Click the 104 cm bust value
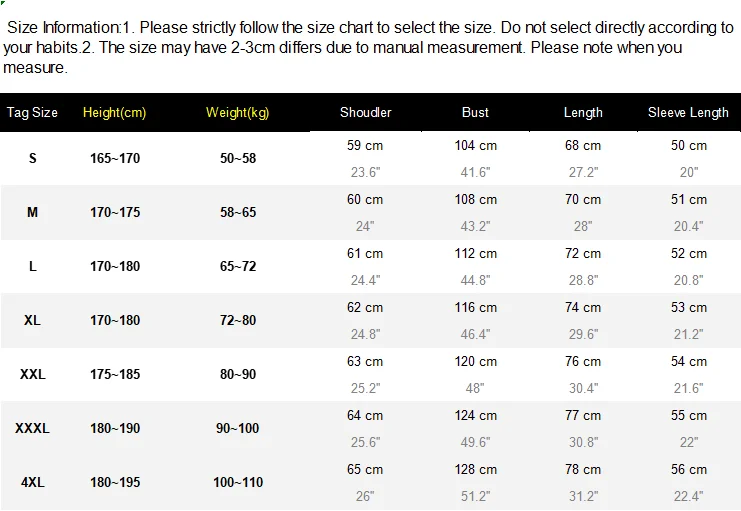This screenshot has width=741, height=511. pos(475,145)
